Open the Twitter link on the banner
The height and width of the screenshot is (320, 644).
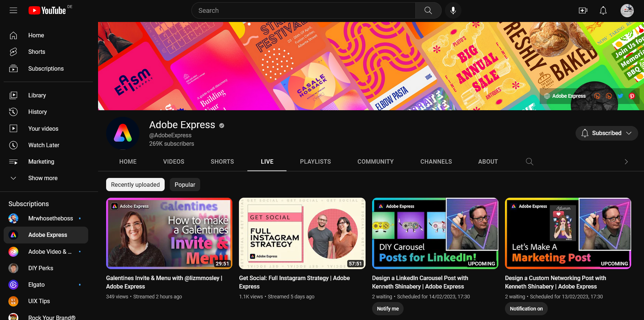[620, 96]
